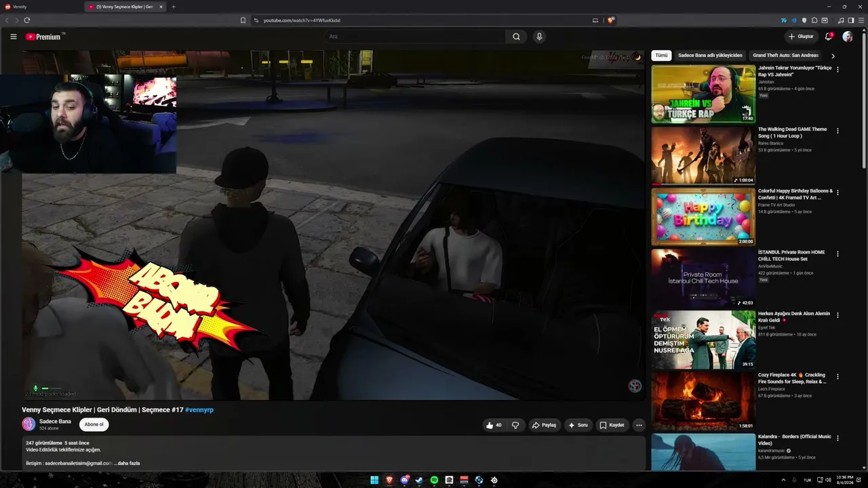Save the video with "Kaydet"
The image size is (868, 488).
tap(612, 425)
